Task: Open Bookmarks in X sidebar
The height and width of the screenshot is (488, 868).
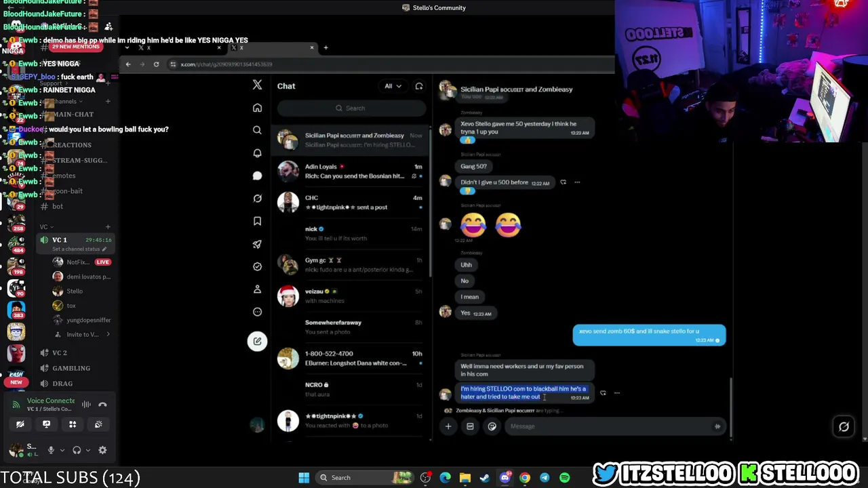Action: pyautogui.click(x=257, y=221)
